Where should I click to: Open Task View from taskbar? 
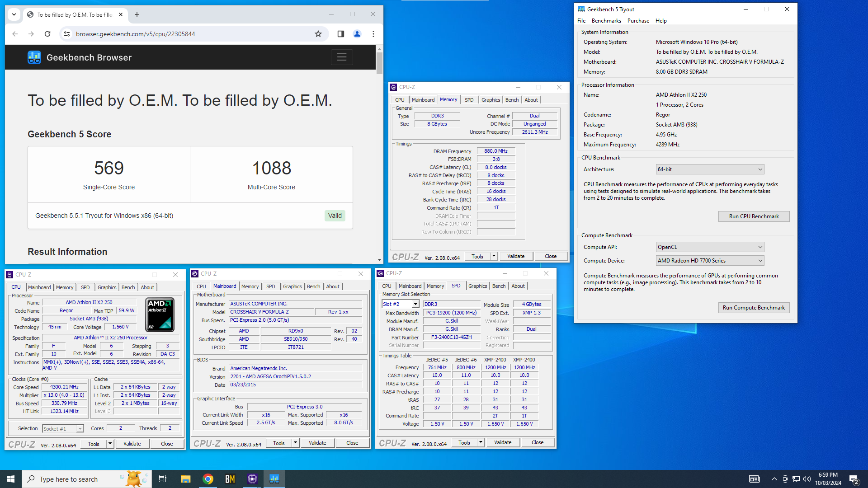pos(163,479)
